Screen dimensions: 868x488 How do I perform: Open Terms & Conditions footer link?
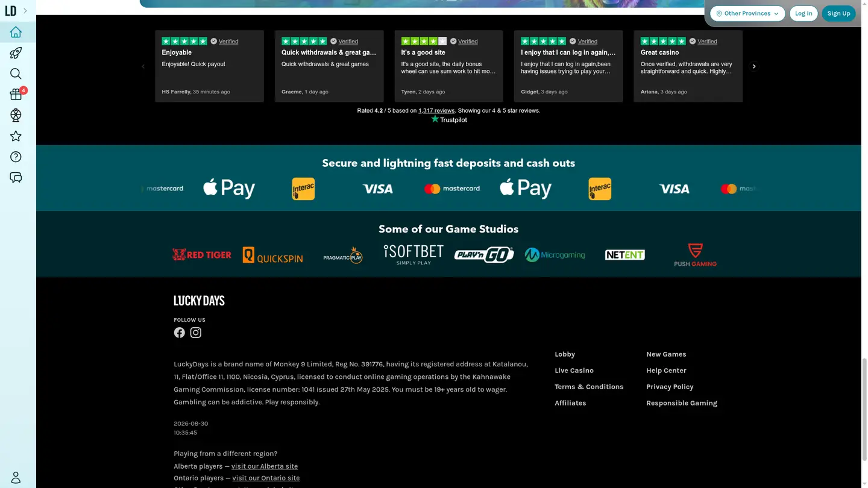click(589, 387)
